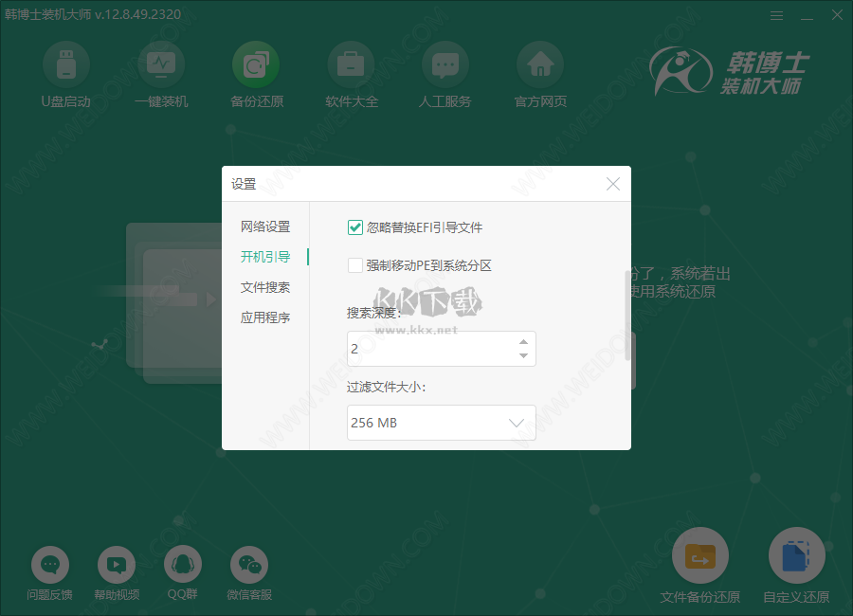This screenshot has width=853, height=616.
Task: Select 应用程序 in settings sidebar
Action: coord(264,317)
